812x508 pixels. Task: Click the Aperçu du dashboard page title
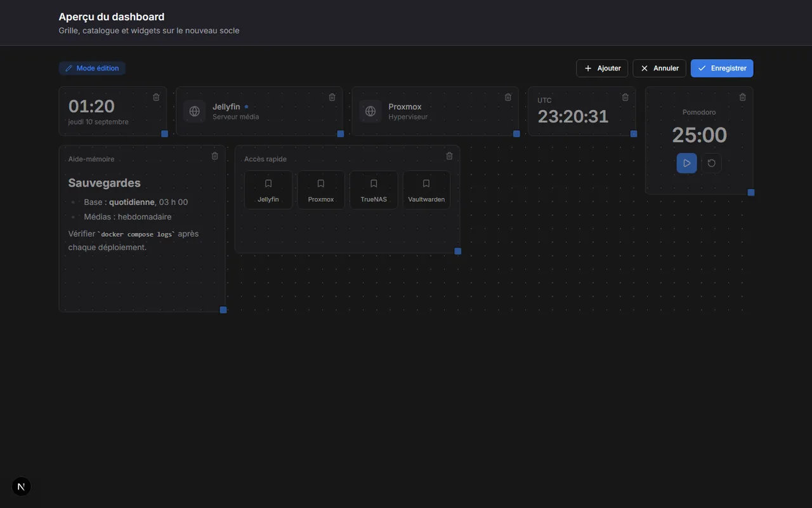click(112, 17)
